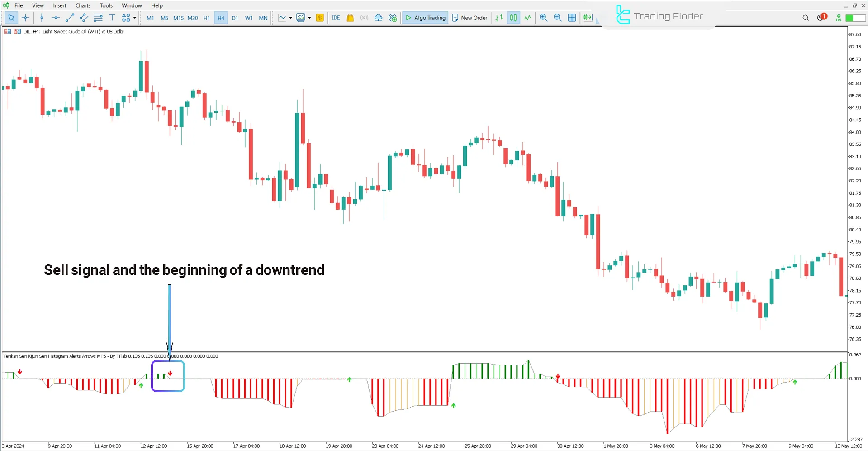Open the Charts menu

click(82, 5)
